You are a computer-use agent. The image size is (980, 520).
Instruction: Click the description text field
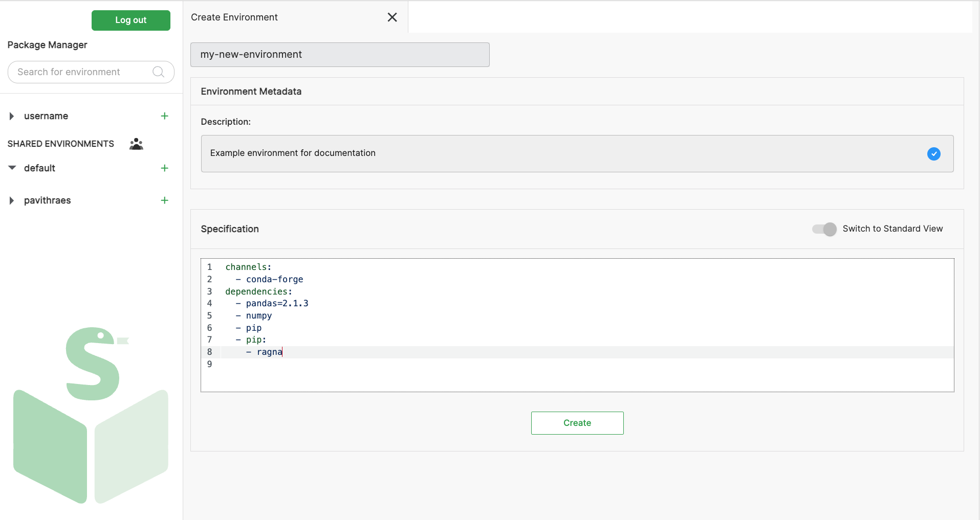tap(563, 153)
